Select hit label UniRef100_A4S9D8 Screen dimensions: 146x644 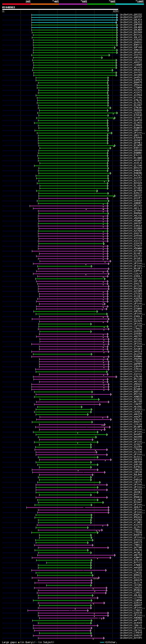point(131,75)
